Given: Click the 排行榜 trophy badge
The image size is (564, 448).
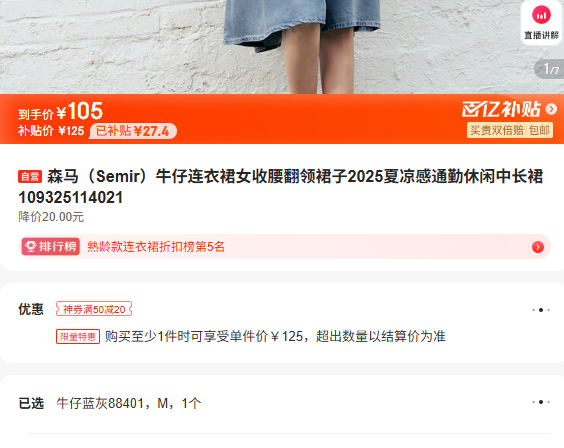Looking at the screenshot, I should click(x=51, y=247).
